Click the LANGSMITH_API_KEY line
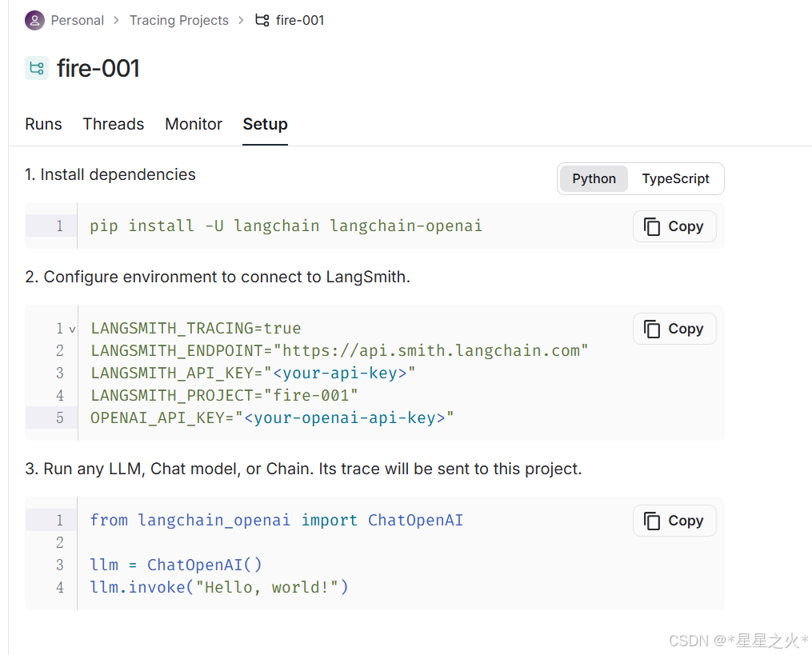 (253, 373)
